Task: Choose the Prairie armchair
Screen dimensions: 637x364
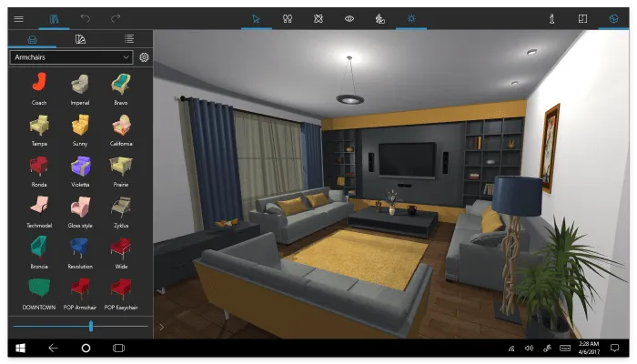Action: (x=121, y=171)
